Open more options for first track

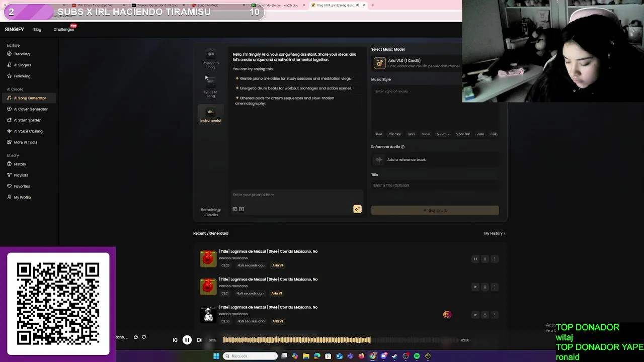(x=495, y=259)
